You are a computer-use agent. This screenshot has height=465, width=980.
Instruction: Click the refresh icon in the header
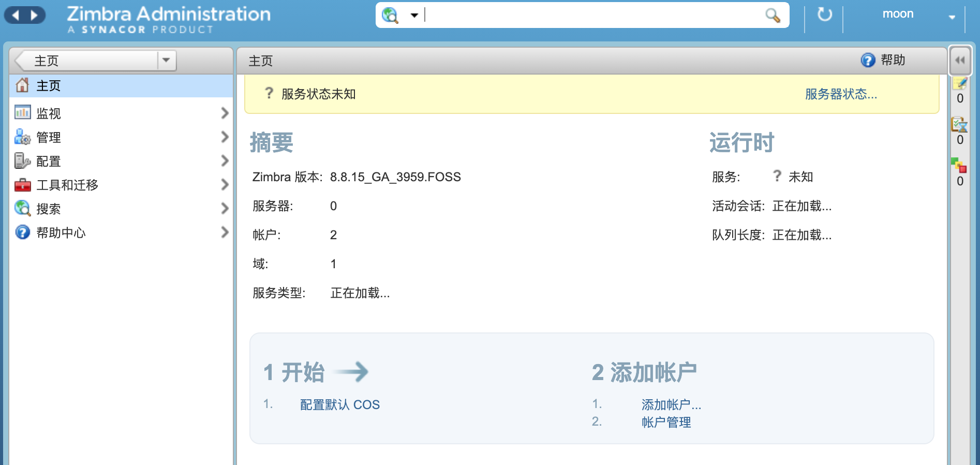click(824, 14)
